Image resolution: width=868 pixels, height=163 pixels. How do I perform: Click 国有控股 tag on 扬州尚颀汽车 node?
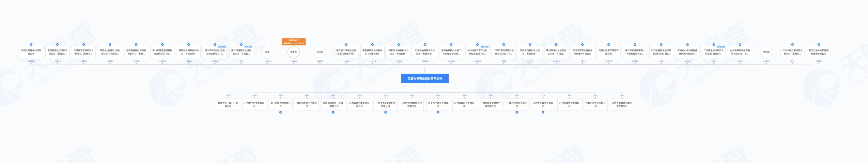pos(485,47)
